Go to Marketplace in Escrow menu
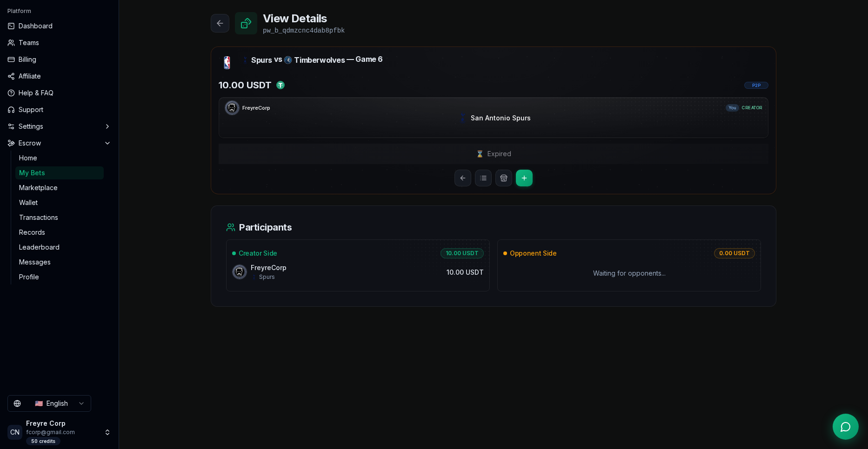The width and height of the screenshot is (868, 449). click(38, 188)
